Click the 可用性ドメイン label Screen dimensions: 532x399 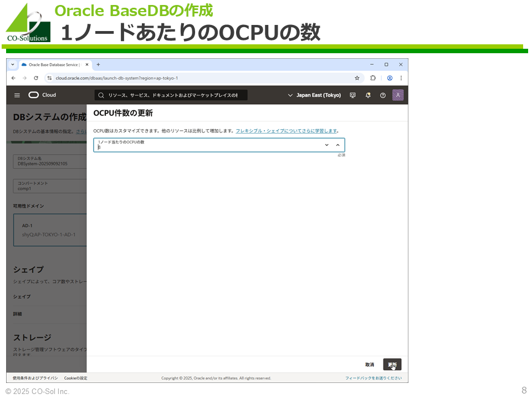[28, 206]
